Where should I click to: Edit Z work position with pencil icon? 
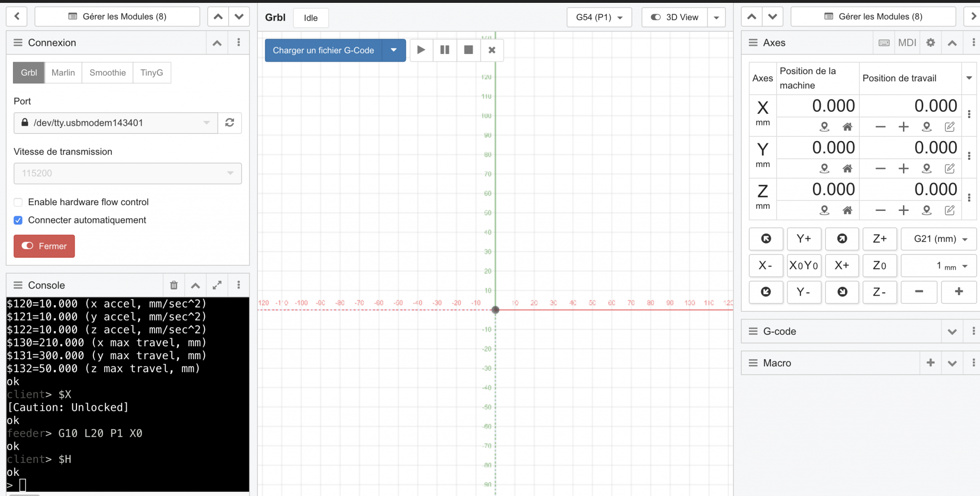[950, 210]
